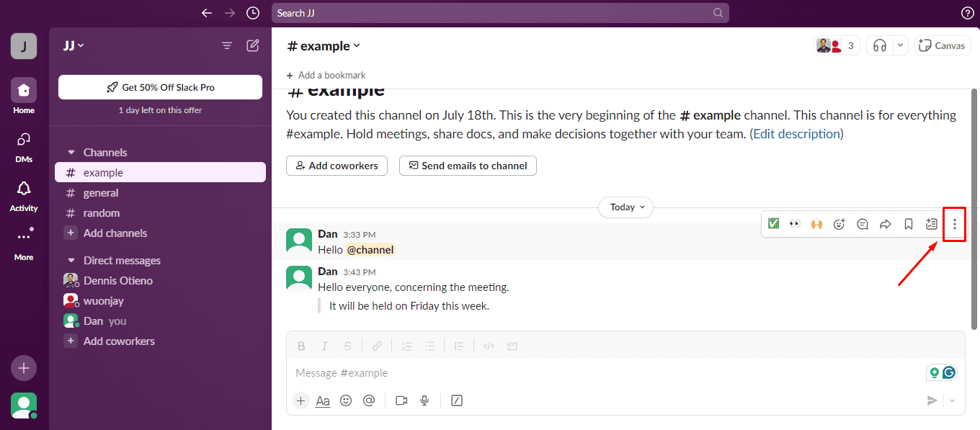Open the more actions three-dot menu
980x430 pixels.
pos(955,224)
